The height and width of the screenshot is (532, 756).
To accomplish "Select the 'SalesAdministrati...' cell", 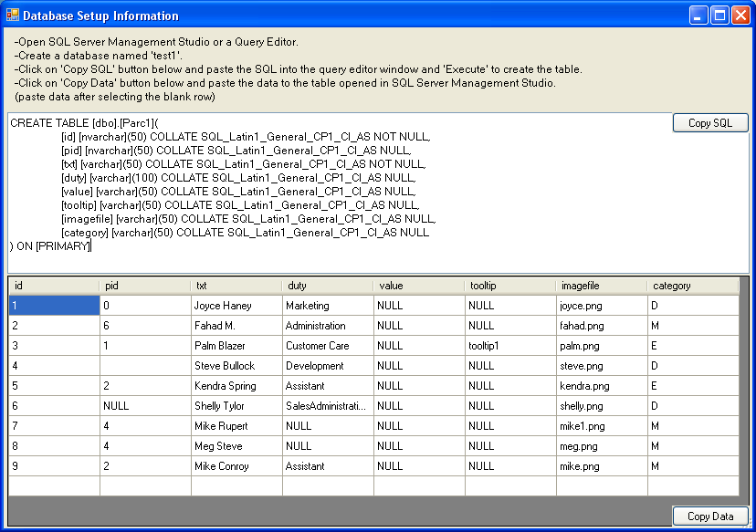I will [x=328, y=406].
